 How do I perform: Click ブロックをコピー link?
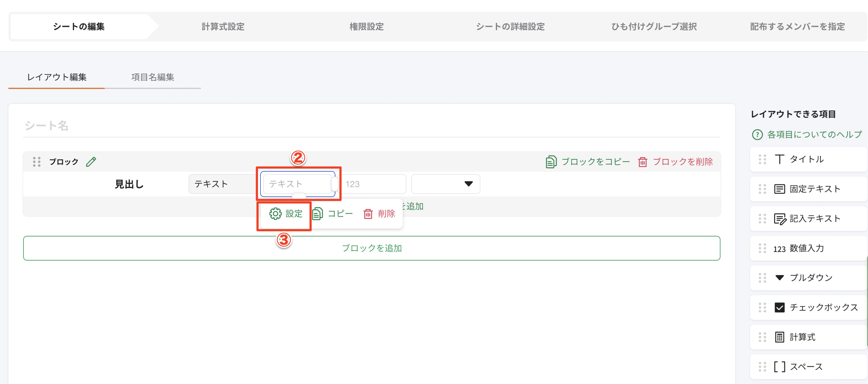click(x=588, y=162)
